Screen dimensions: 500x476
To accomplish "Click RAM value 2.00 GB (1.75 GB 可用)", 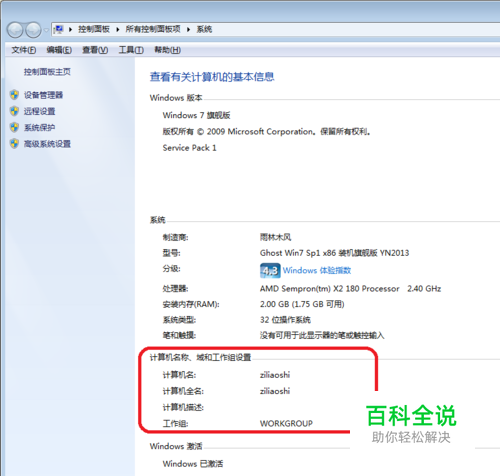I will point(302,304).
